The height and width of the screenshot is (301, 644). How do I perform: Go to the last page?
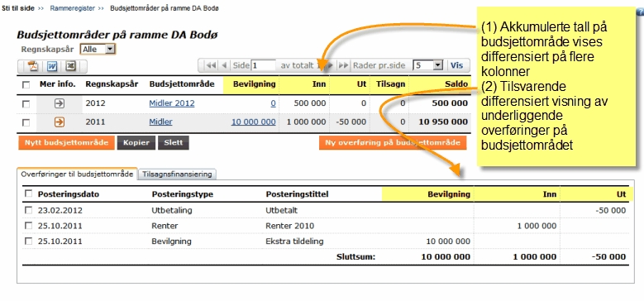pos(344,65)
